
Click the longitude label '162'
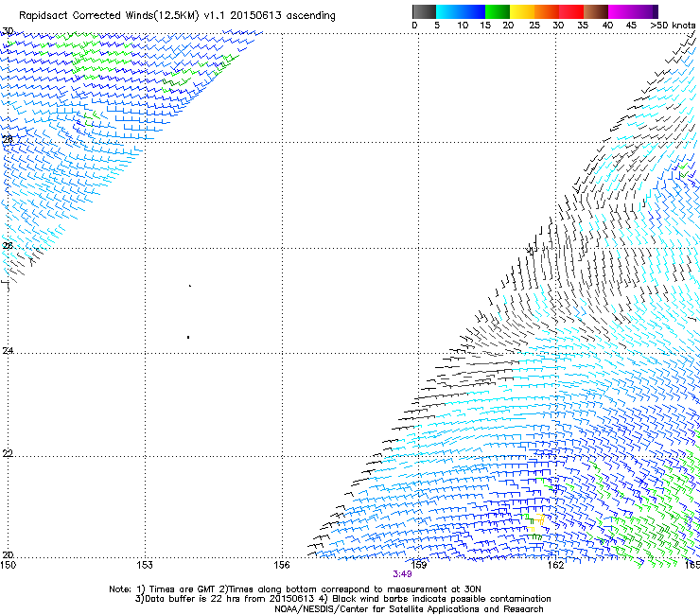click(x=555, y=565)
